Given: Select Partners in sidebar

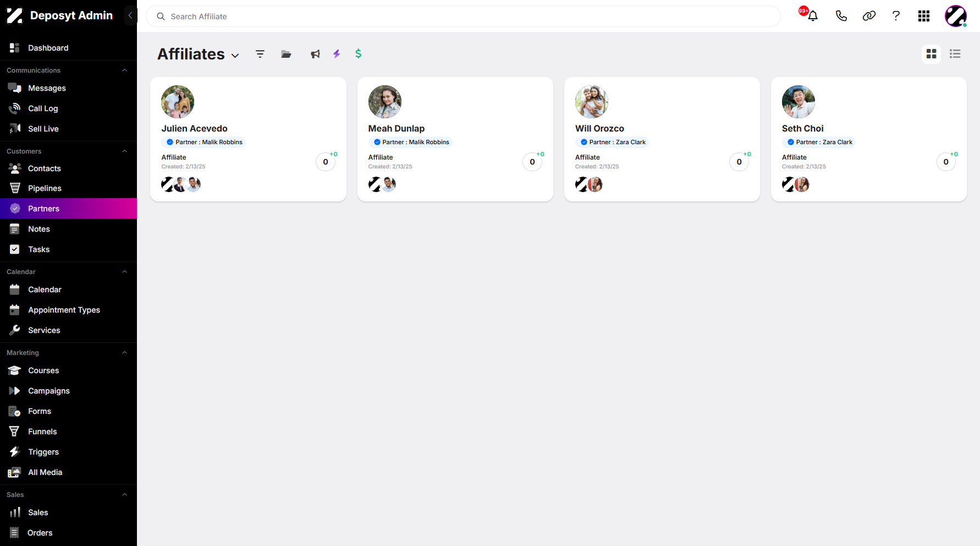Looking at the screenshot, I should pos(68,209).
